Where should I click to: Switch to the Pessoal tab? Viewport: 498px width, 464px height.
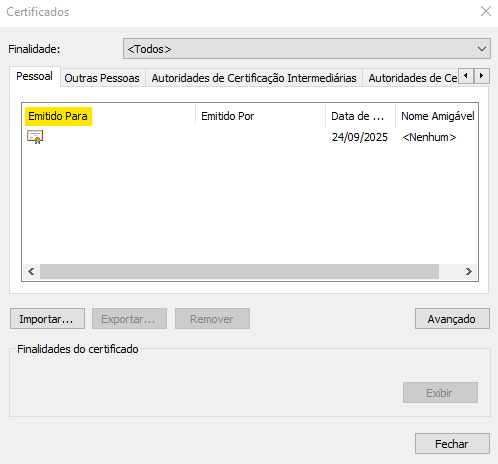tap(35, 76)
